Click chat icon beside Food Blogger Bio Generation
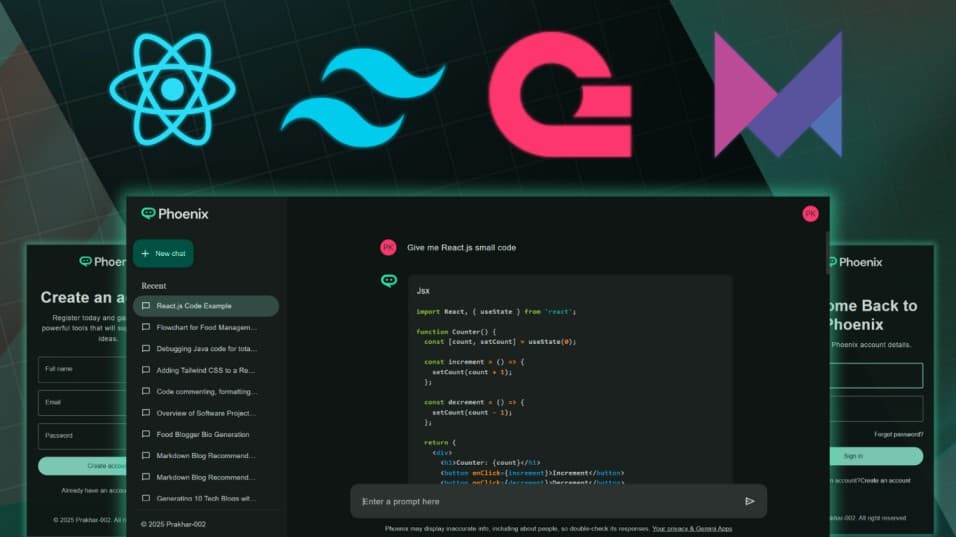 click(x=146, y=435)
